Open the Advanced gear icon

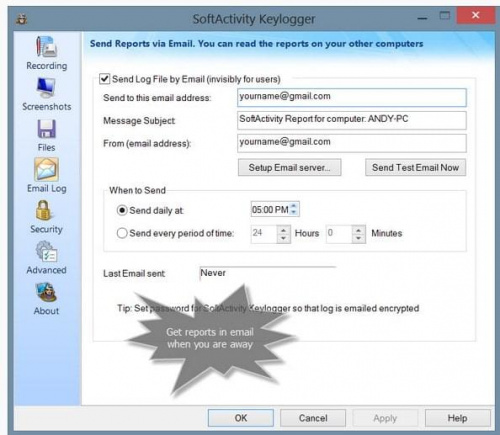(x=46, y=252)
